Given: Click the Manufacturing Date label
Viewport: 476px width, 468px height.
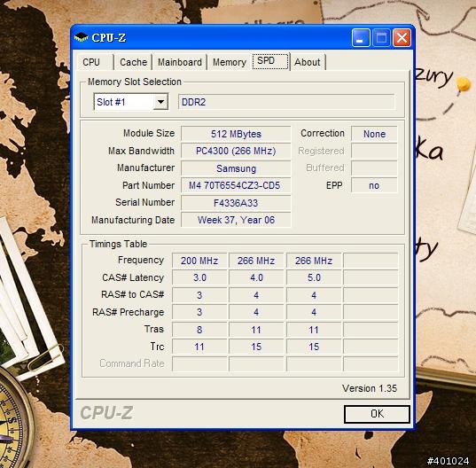Looking at the screenshot, I should pos(133,220).
